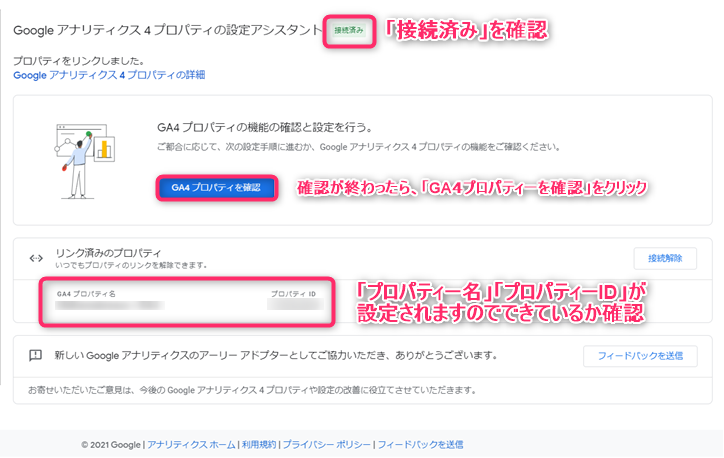This screenshot has height=458, width=724.
Task: Click the GA4 プロパティの機能の確認と設定を行う heading
Action: coord(272,128)
